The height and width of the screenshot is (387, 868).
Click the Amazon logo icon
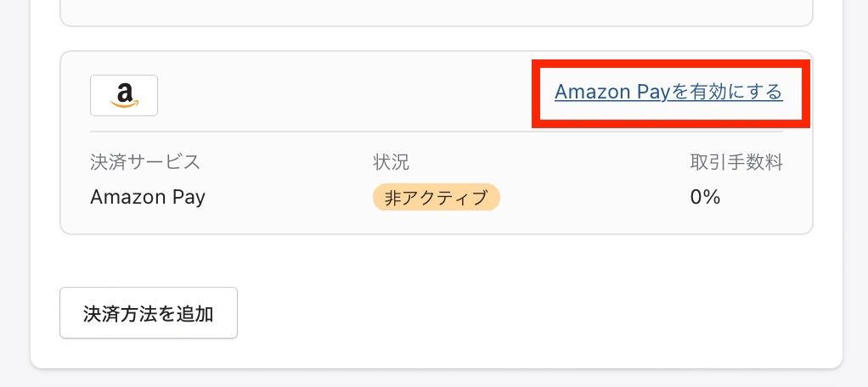tap(124, 96)
